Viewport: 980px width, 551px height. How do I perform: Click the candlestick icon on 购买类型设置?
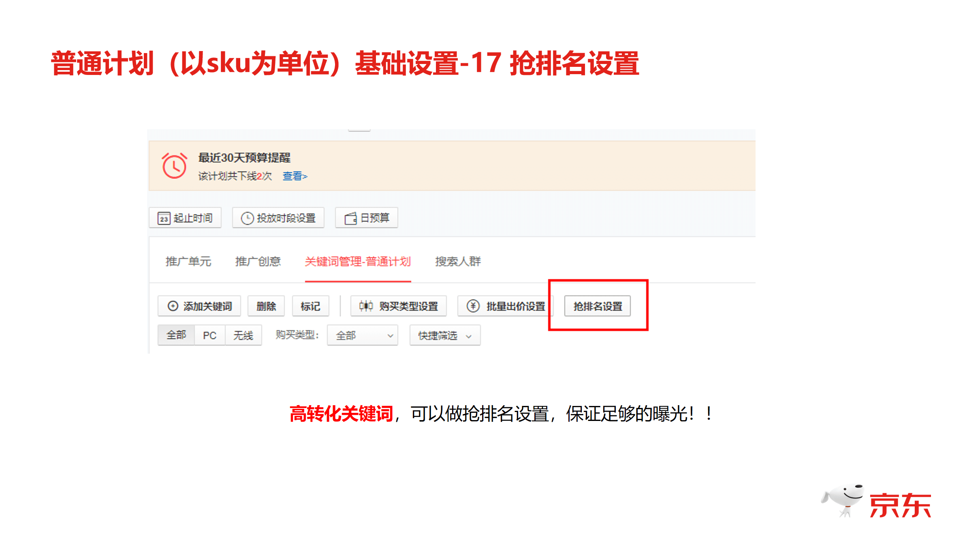(365, 306)
